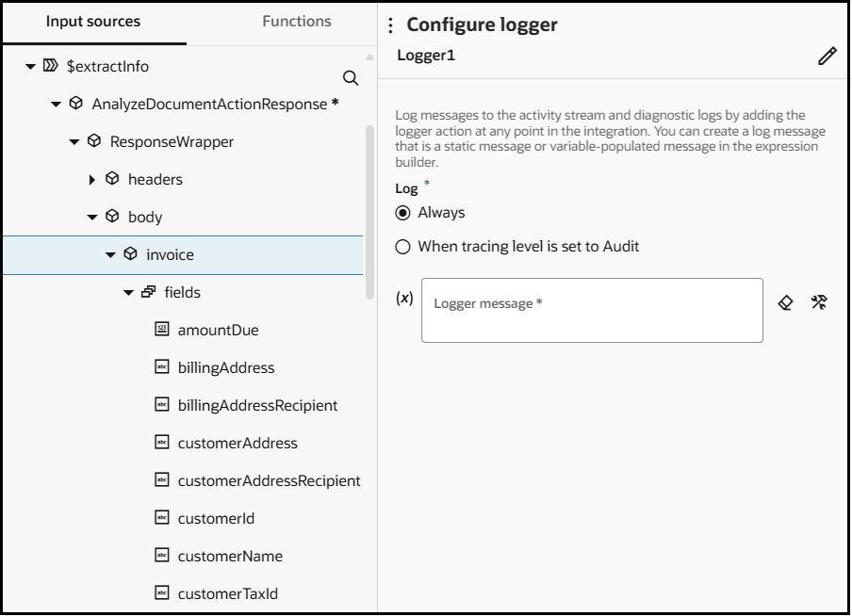Select the billingAddress field label
The height and width of the screenshot is (616, 852).
pos(226,367)
